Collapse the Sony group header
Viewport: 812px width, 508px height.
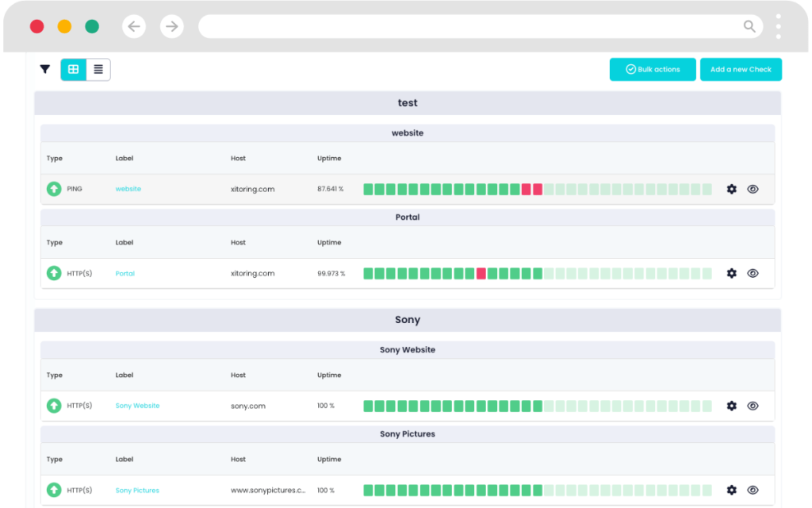[x=407, y=319]
